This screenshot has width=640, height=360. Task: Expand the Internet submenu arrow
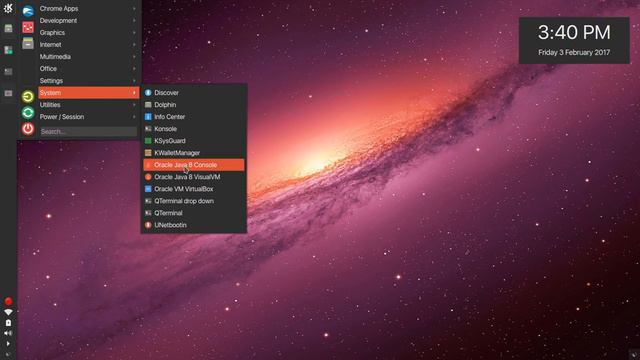click(x=134, y=44)
